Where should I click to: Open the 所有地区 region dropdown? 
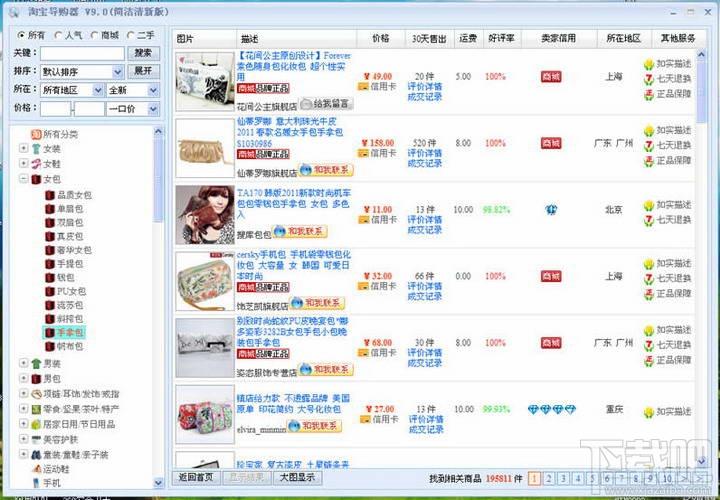click(72, 90)
